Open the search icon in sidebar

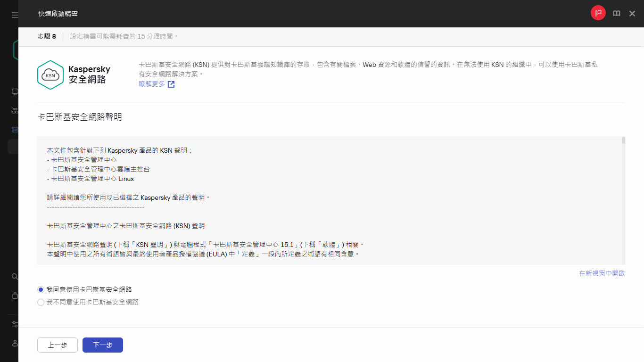(14, 277)
